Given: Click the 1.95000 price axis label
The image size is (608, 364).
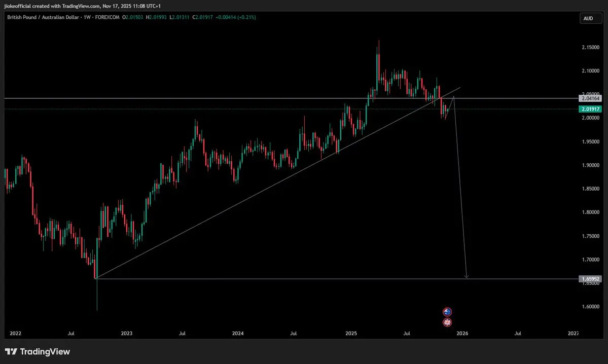Looking at the screenshot, I should 590,142.
